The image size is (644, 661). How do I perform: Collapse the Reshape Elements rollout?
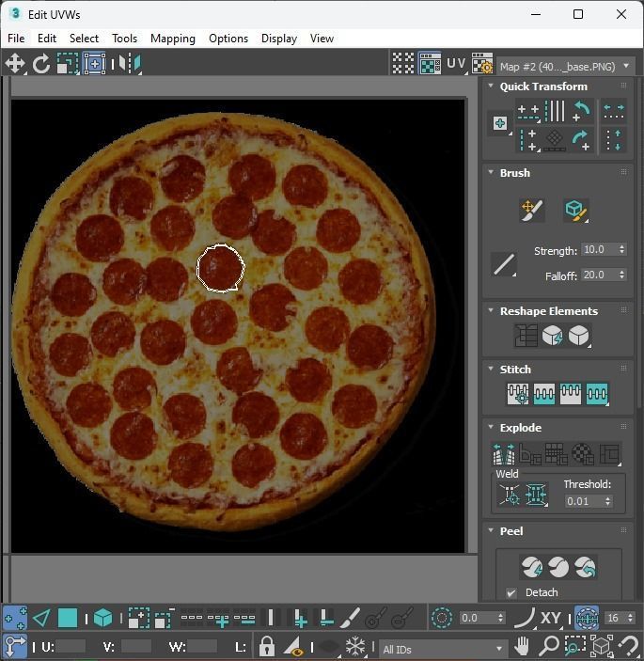pyautogui.click(x=491, y=310)
